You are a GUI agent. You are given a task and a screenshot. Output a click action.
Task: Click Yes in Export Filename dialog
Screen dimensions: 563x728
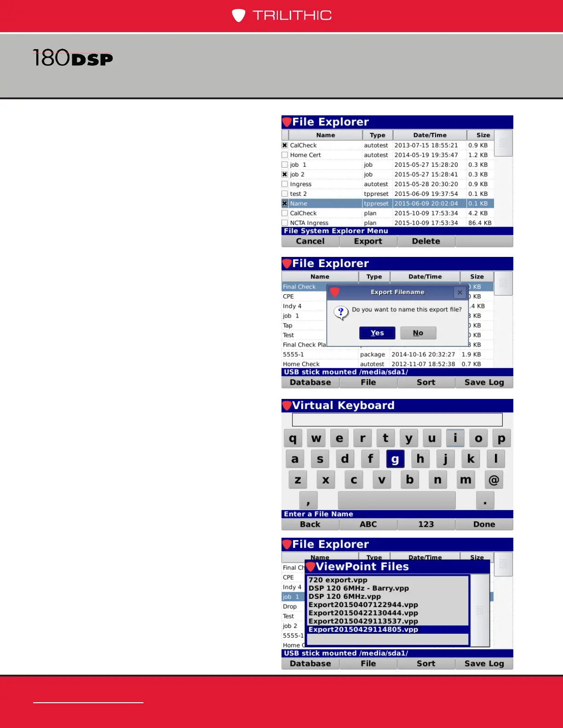pos(377,333)
